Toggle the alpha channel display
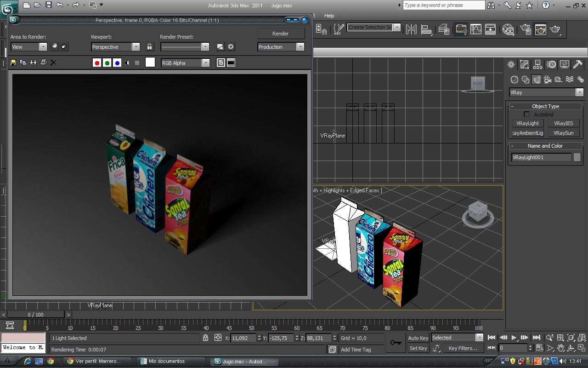Image resolution: width=588 pixels, height=368 pixels. coord(127,63)
